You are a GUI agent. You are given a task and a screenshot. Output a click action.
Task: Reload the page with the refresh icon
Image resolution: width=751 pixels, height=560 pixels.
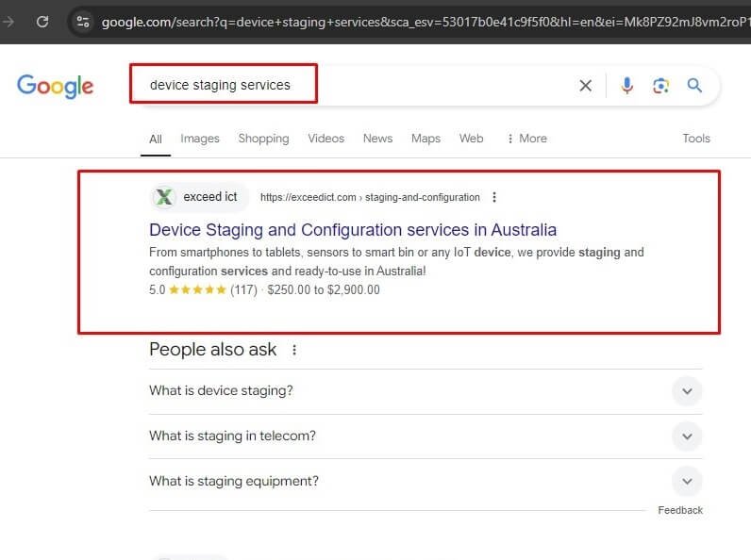(42, 22)
